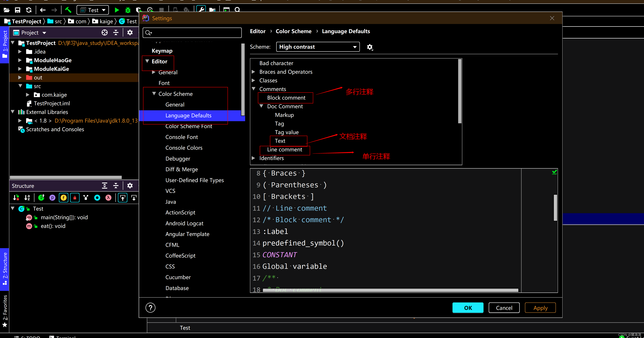Click the Forward navigation arrow

click(x=54, y=10)
